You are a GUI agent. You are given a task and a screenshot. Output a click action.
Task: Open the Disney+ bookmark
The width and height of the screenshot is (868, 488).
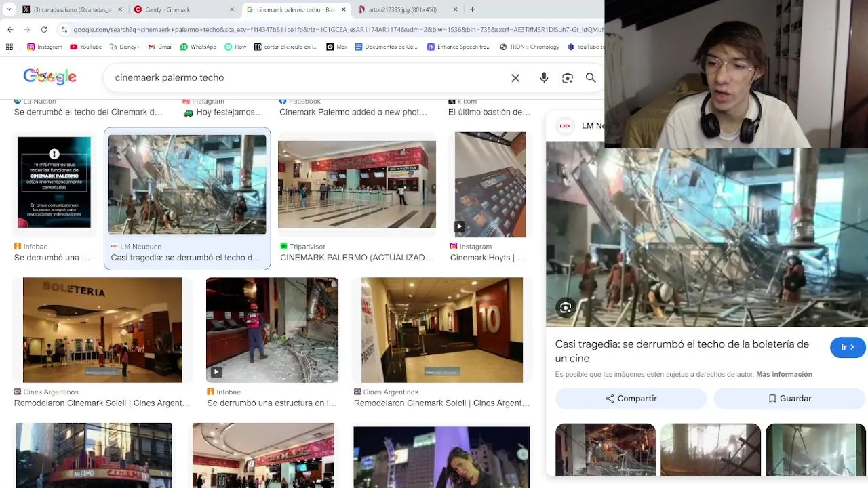pos(124,47)
